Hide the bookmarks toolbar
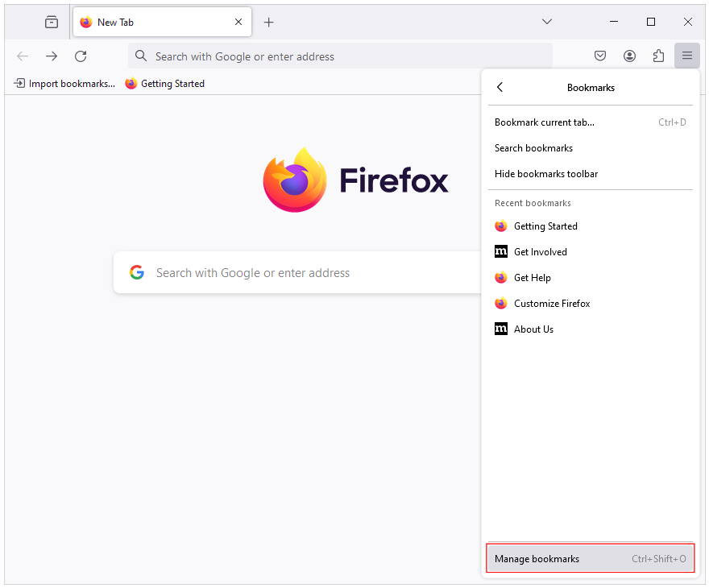 point(546,174)
